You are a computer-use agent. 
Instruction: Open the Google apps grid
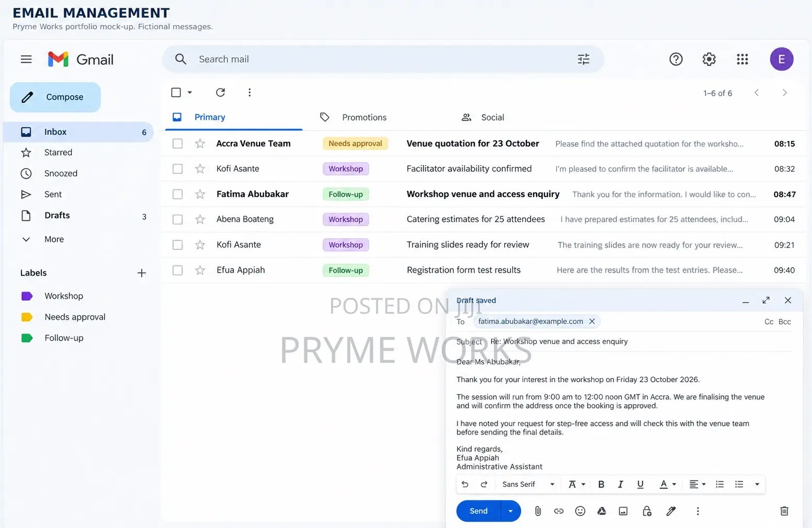point(742,59)
